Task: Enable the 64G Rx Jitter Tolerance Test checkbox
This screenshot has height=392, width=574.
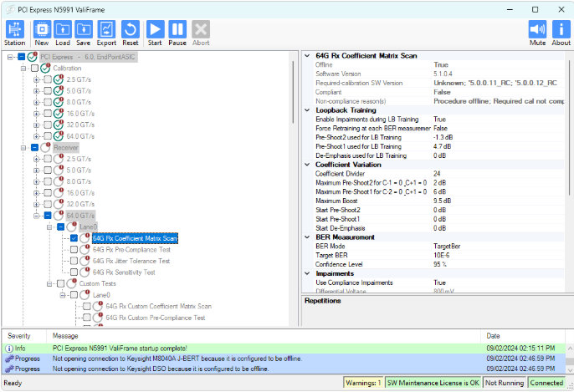Action: pyautogui.click(x=74, y=261)
